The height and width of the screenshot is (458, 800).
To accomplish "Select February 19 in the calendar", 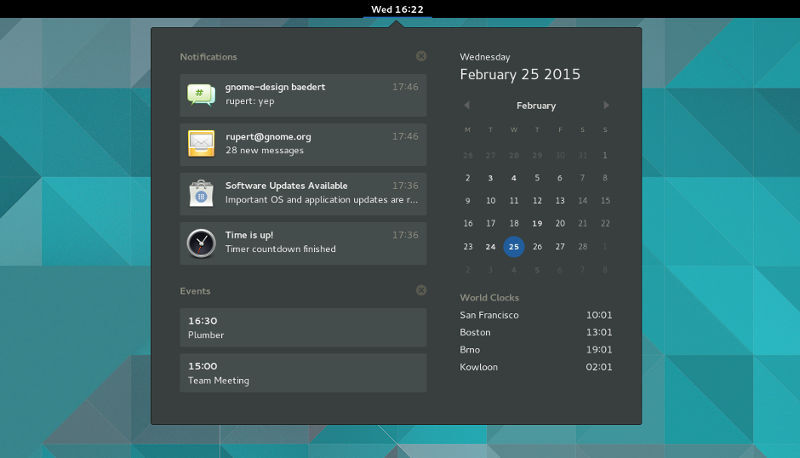I will pos(537,224).
